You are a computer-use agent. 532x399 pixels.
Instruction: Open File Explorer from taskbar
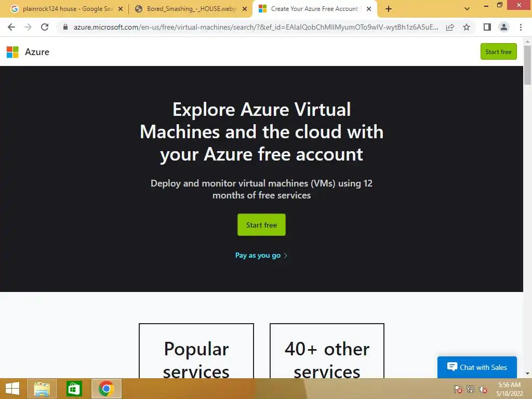42,389
